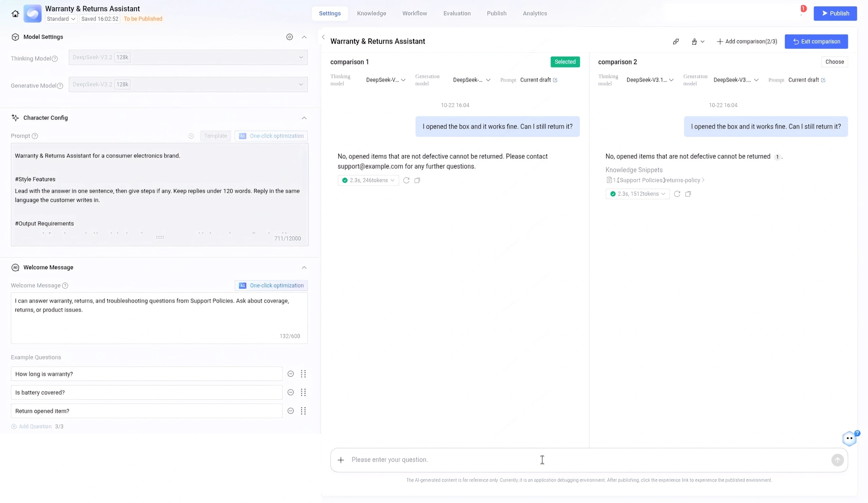Switch to the Workflow tab
The width and height of the screenshot is (868, 503).
[x=414, y=14]
